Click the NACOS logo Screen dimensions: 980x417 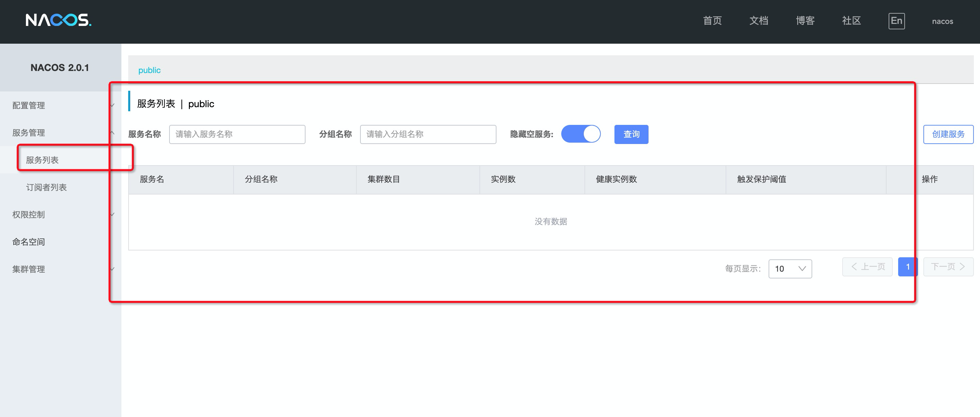(x=58, y=20)
